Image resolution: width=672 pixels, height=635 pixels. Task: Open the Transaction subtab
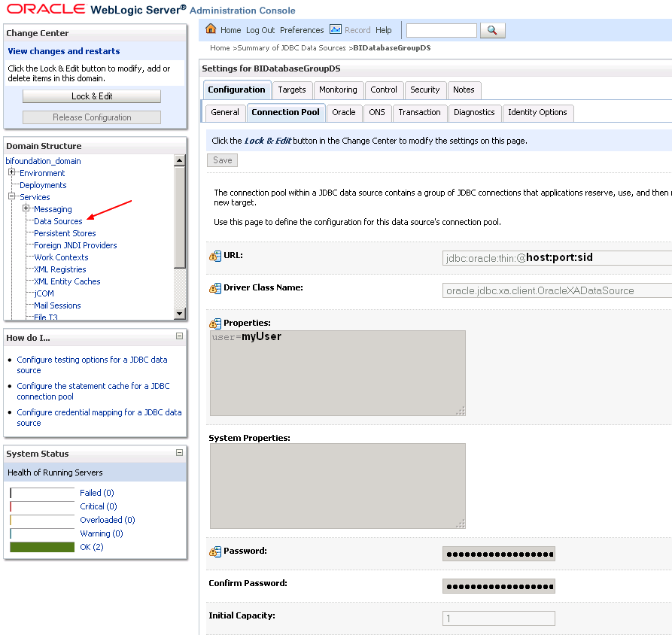420,113
